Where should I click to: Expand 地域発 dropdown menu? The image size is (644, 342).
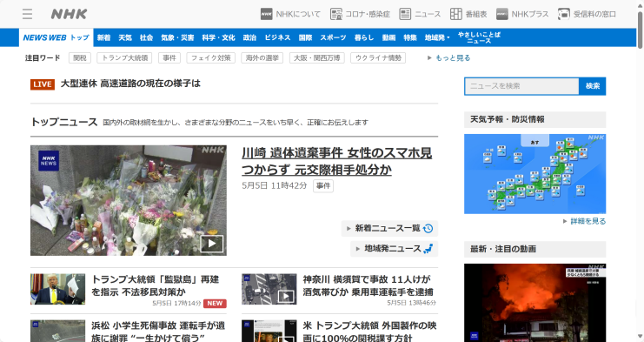[437, 37]
